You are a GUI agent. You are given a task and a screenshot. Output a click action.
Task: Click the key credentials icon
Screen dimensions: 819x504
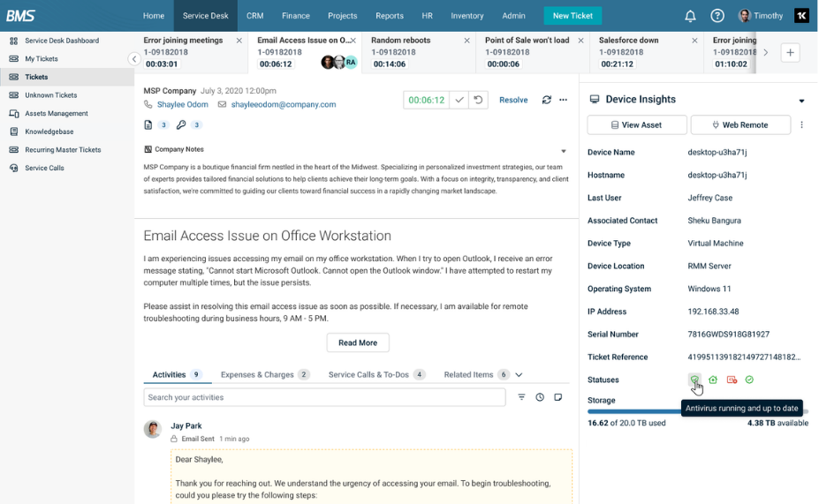pyautogui.click(x=181, y=125)
